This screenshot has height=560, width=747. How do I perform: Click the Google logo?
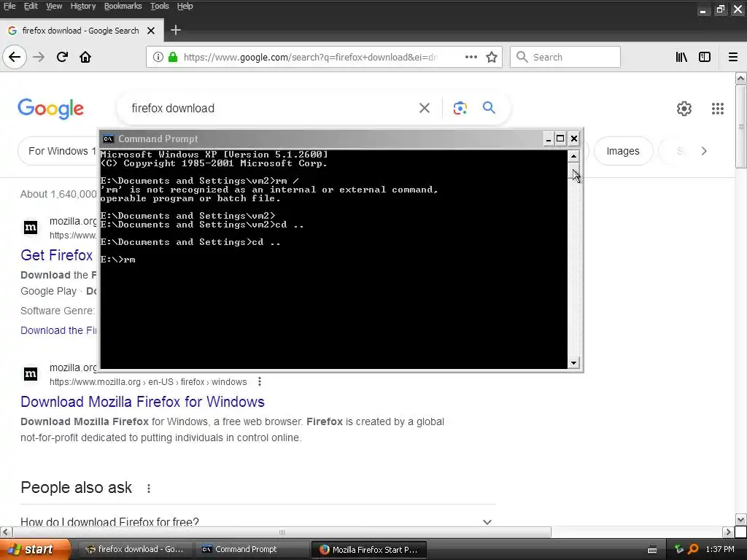point(50,109)
